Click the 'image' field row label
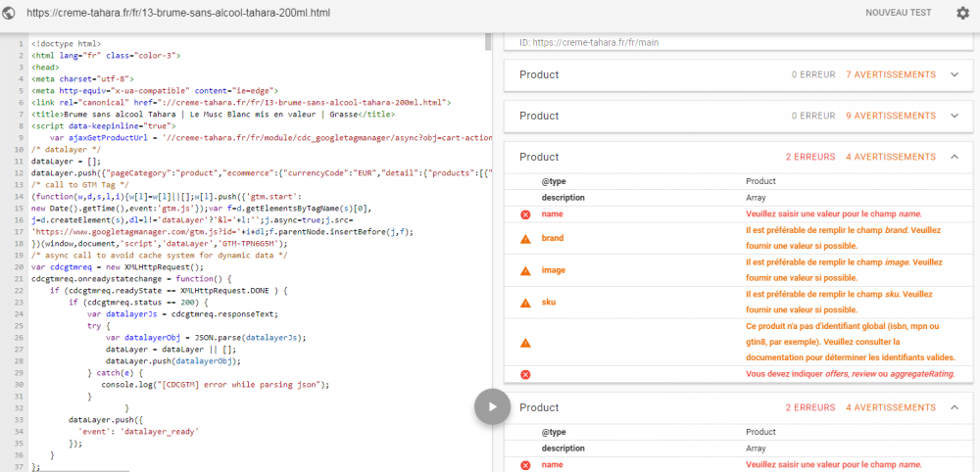 pos(553,270)
